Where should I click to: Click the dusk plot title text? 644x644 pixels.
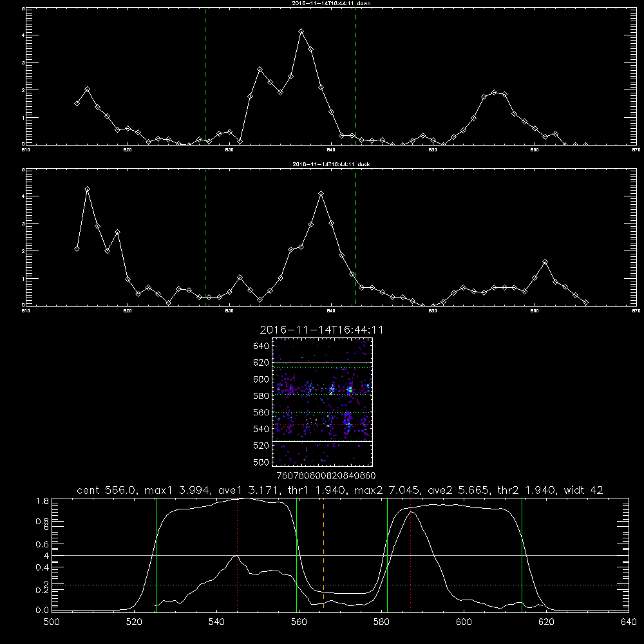[331, 164]
